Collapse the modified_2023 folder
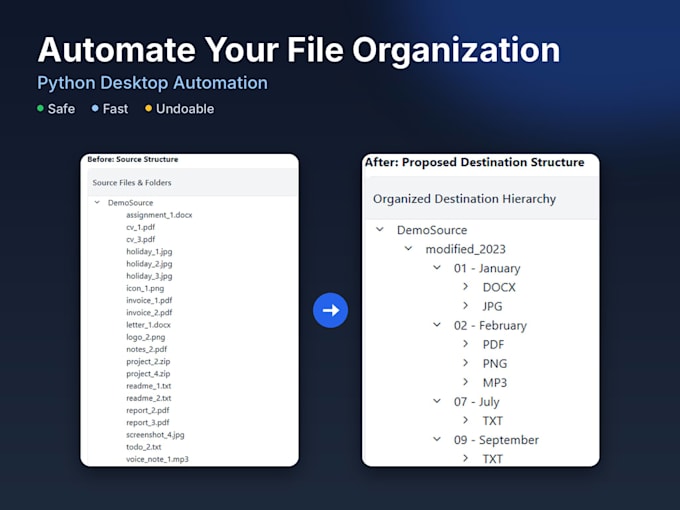680x510 pixels. pyautogui.click(x=408, y=248)
